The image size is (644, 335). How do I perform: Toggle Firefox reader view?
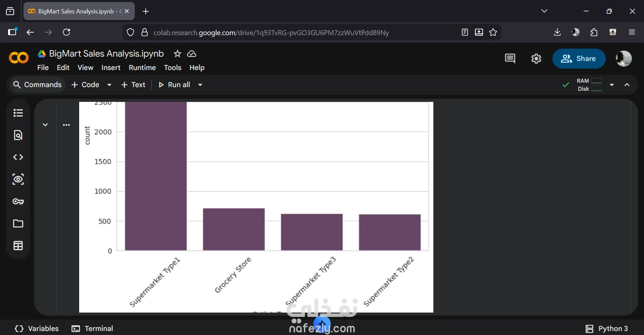[x=465, y=32]
